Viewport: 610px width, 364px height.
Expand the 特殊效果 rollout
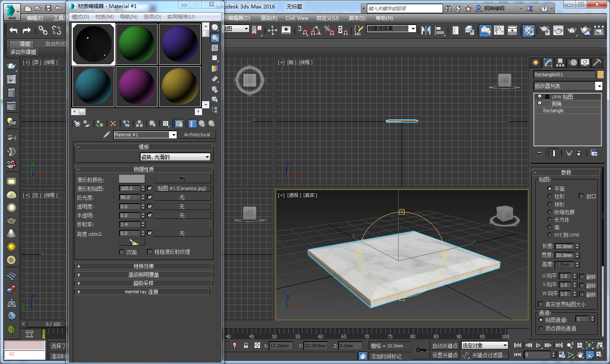(144, 266)
